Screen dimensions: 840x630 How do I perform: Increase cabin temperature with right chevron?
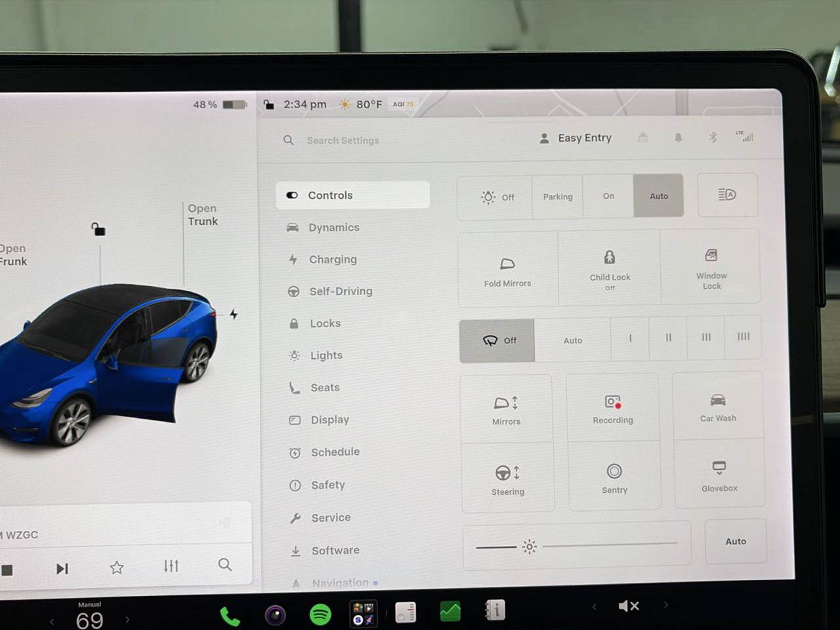[127, 619]
